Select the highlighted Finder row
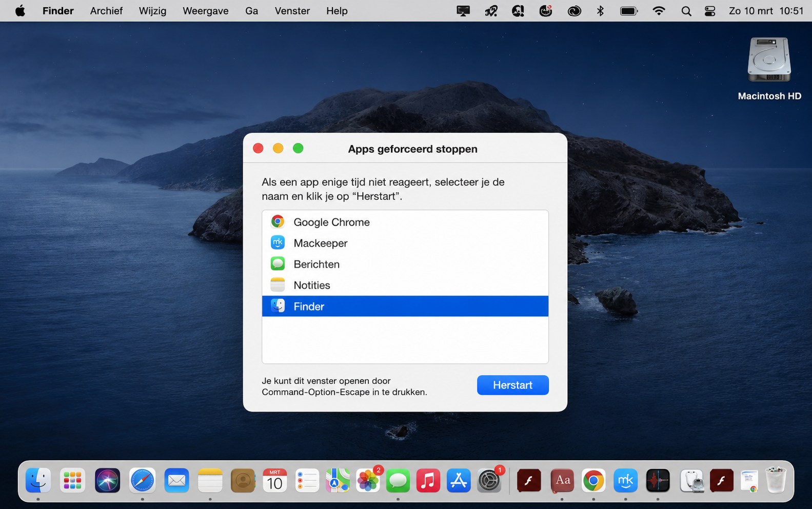The width and height of the screenshot is (812, 509). coord(405,306)
